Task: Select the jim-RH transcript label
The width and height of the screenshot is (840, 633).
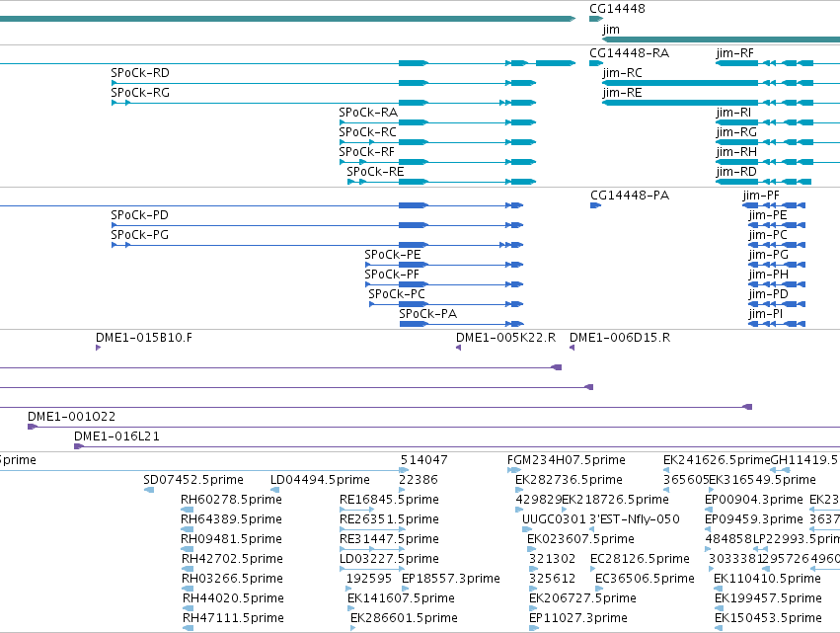Action: click(x=736, y=152)
